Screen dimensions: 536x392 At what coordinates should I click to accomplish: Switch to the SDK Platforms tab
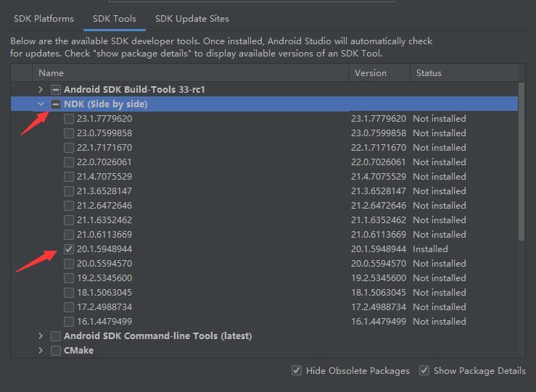pos(44,18)
